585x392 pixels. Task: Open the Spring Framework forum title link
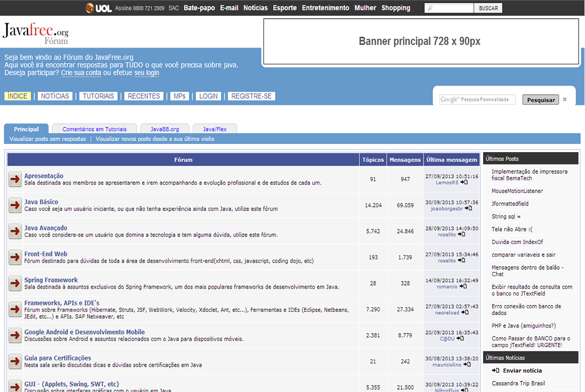coord(51,280)
